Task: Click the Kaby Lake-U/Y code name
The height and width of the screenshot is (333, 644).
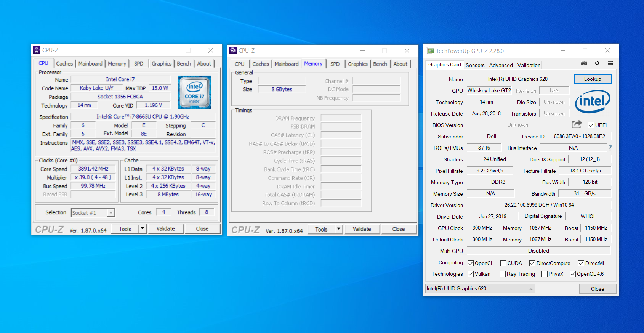Action: (x=96, y=88)
